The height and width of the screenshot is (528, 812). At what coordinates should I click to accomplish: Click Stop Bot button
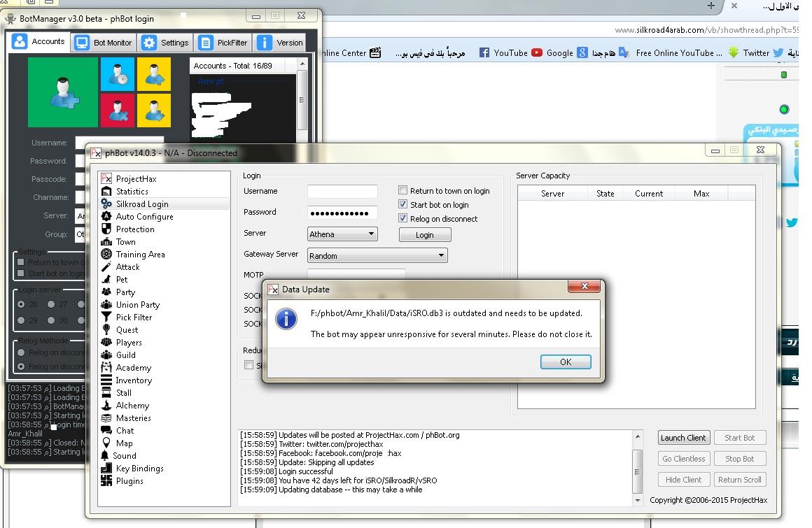coord(739,459)
